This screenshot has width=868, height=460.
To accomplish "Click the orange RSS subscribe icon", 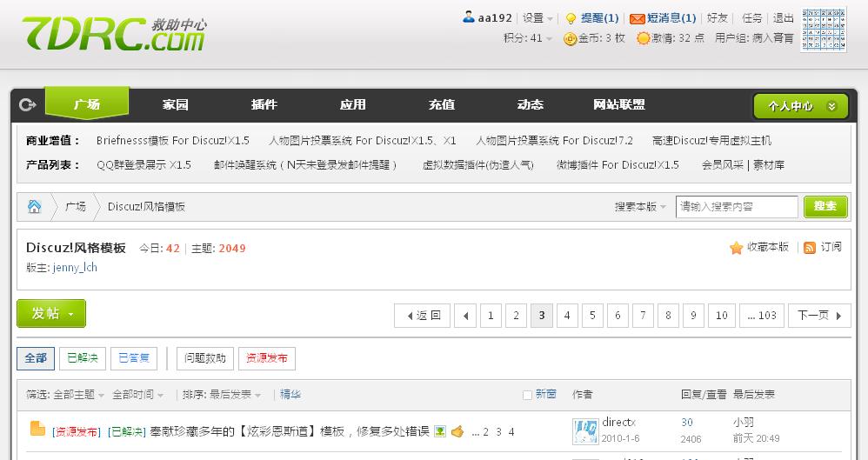I will [810, 248].
